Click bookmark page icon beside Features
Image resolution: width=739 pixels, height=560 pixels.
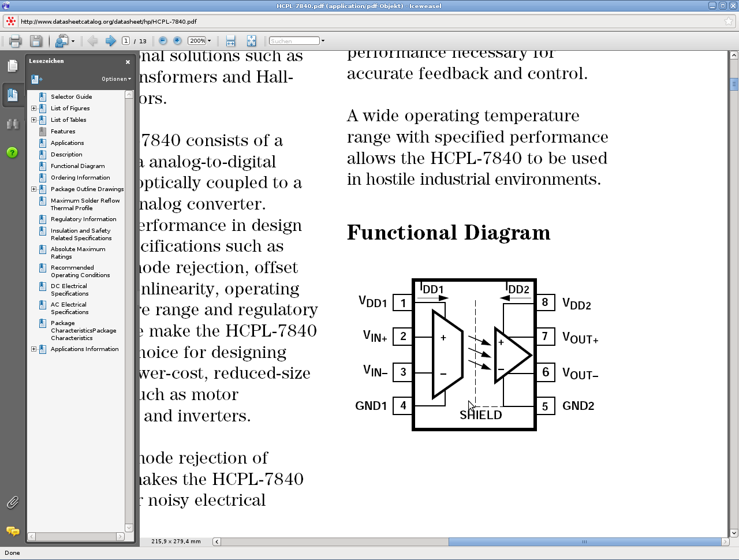click(x=43, y=132)
